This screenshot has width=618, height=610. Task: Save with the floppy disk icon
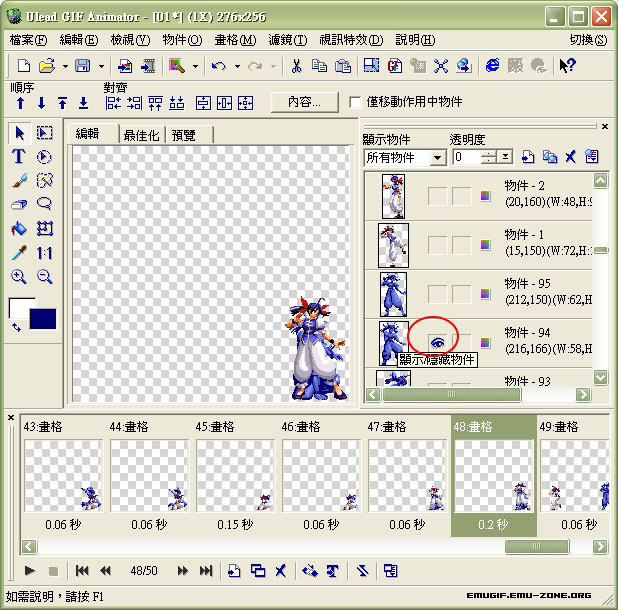click(x=83, y=65)
